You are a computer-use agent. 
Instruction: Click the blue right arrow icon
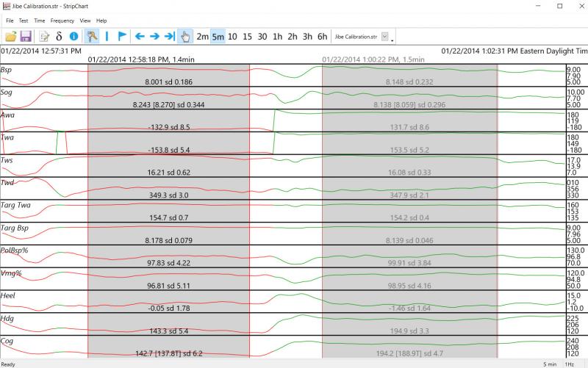coord(154,36)
